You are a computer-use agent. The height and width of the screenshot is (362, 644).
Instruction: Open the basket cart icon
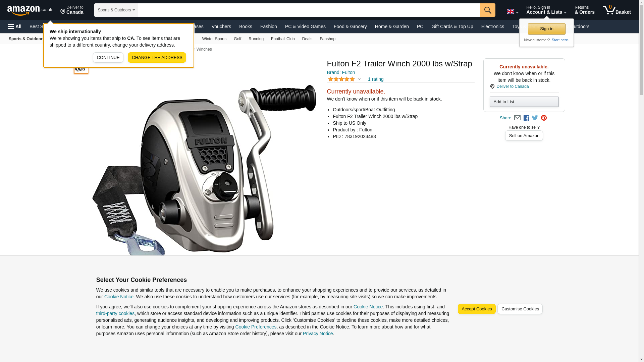616,10
